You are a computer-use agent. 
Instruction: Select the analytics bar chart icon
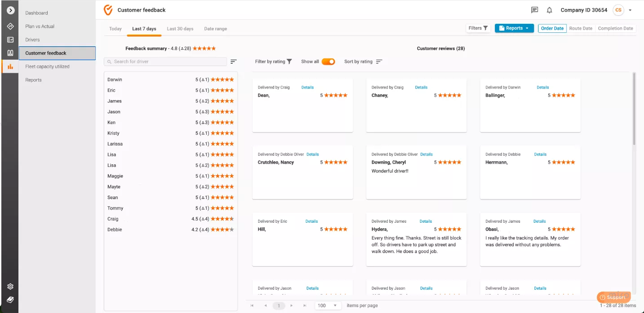point(10,66)
